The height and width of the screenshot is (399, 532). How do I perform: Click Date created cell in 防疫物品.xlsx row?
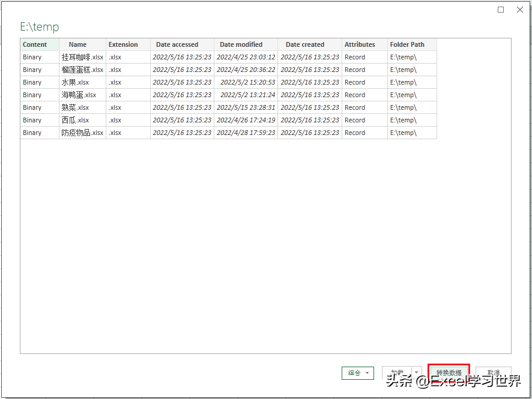[310, 133]
